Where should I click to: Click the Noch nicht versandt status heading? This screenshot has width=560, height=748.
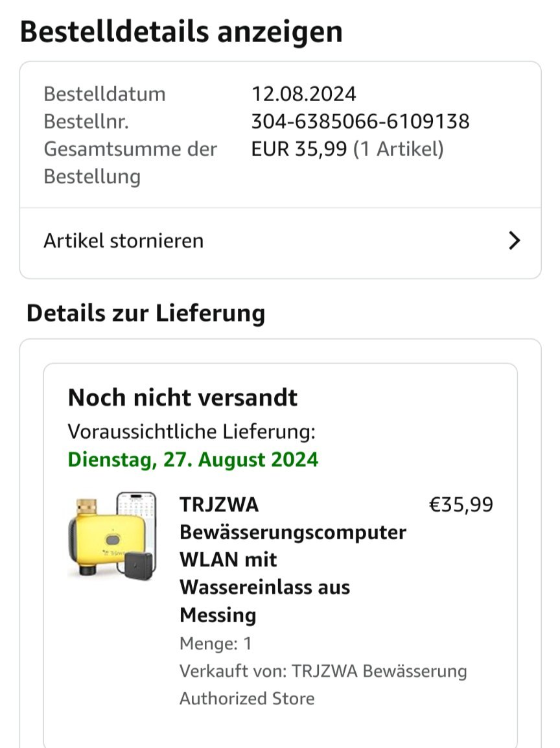[x=183, y=397]
